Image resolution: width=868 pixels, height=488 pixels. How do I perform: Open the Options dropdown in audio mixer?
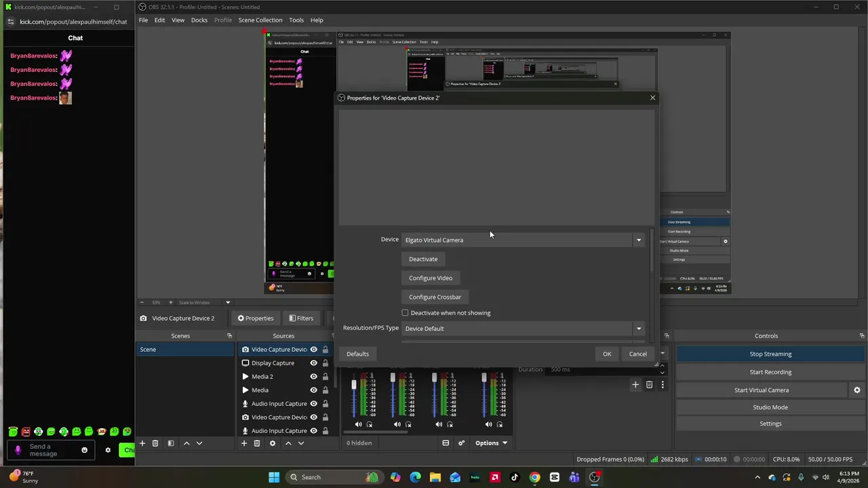(x=491, y=443)
